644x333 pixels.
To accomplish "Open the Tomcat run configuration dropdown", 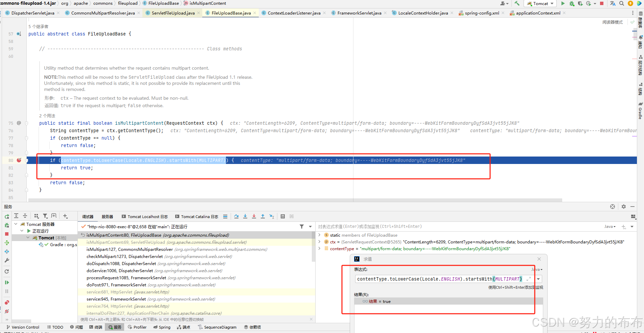I will click(540, 3).
